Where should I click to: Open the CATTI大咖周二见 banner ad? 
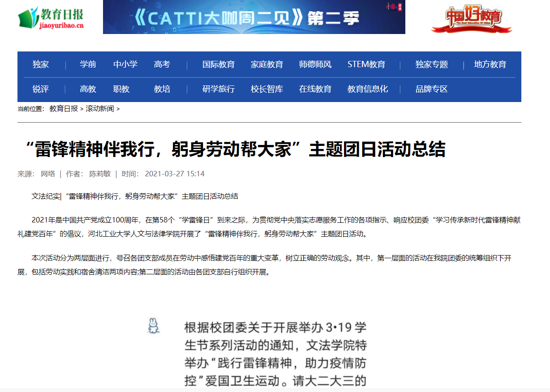[x=254, y=17]
